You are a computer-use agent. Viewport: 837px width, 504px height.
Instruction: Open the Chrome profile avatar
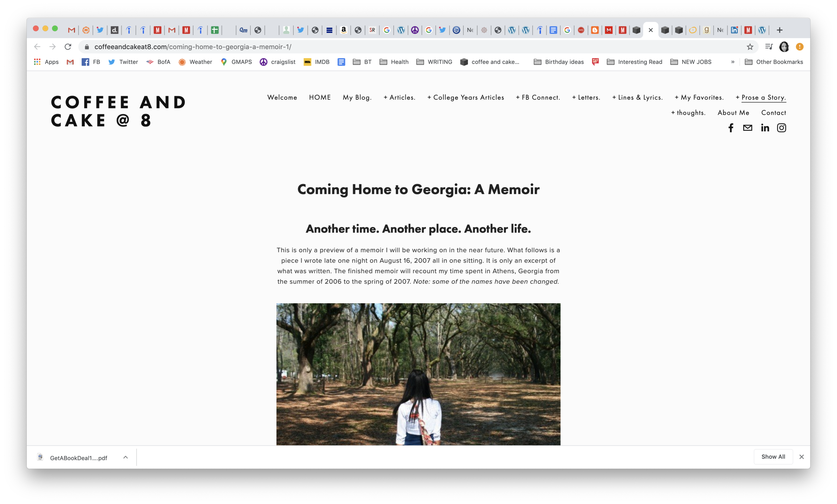pyautogui.click(x=784, y=47)
